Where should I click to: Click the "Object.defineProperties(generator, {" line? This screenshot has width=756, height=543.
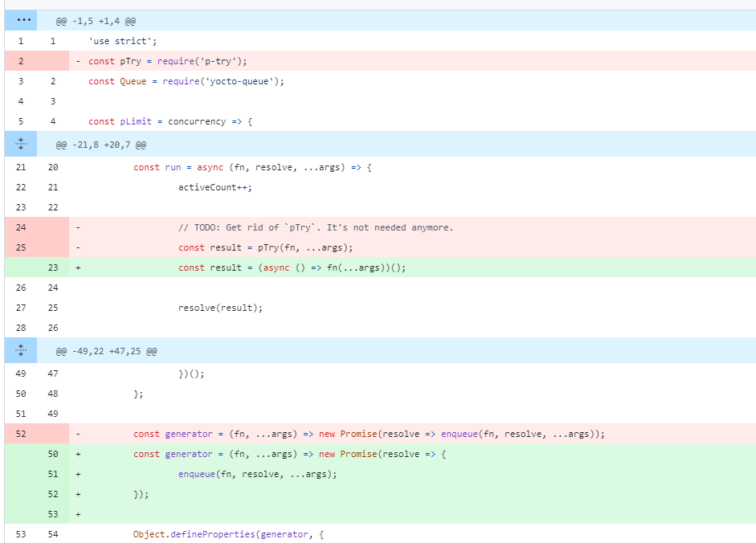(228, 534)
